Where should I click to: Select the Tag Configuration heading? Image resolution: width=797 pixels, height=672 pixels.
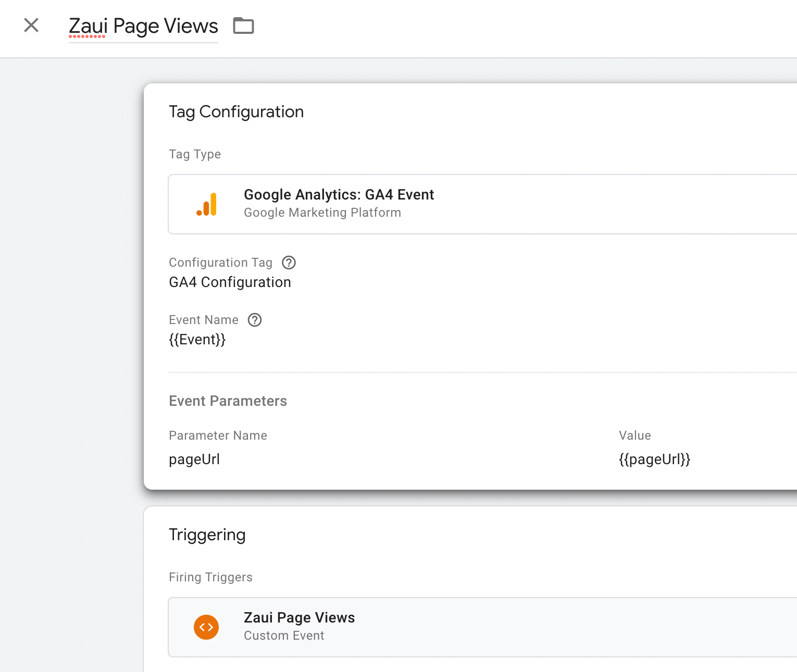click(x=236, y=111)
